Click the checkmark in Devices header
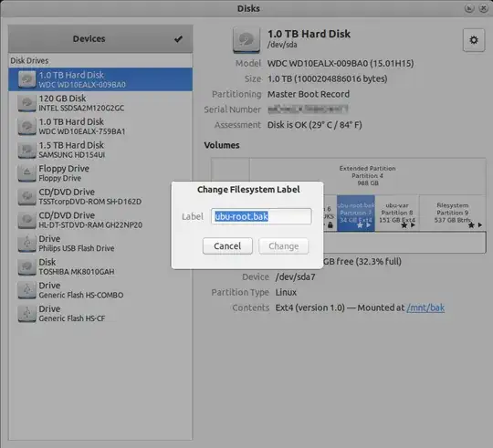The width and height of the screenshot is (493, 448). [x=178, y=39]
